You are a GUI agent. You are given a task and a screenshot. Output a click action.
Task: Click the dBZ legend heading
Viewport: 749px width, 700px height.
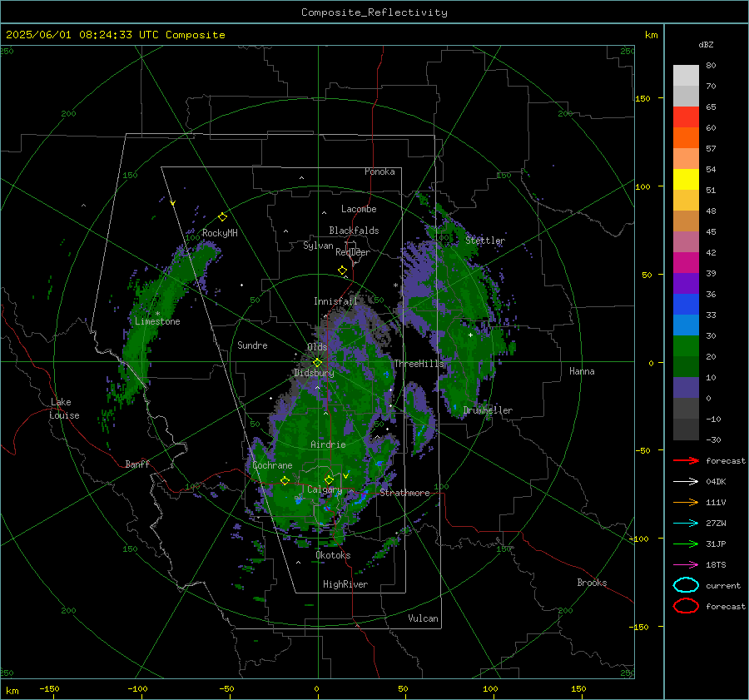point(706,44)
